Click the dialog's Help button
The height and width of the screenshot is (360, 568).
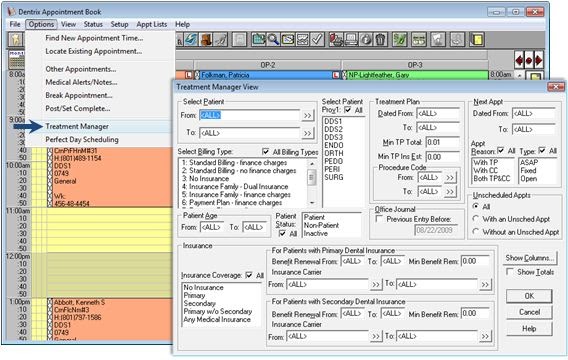529,329
